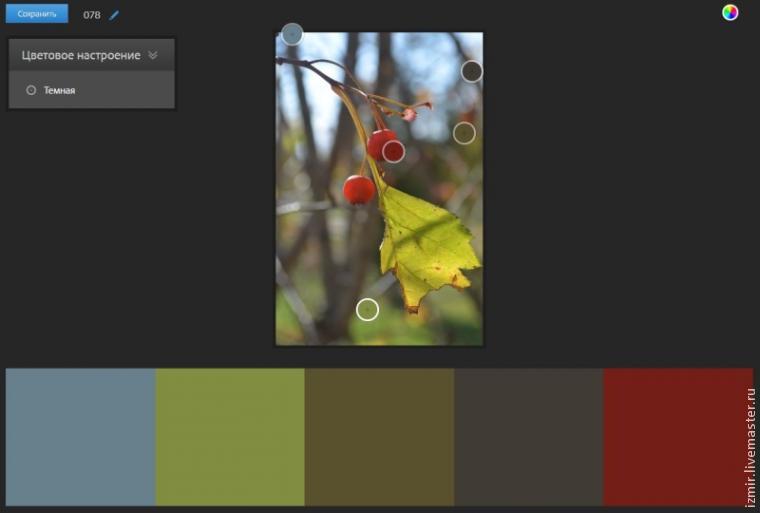
Task: Edit theme name with the pencil icon
Action: [x=114, y=15]
